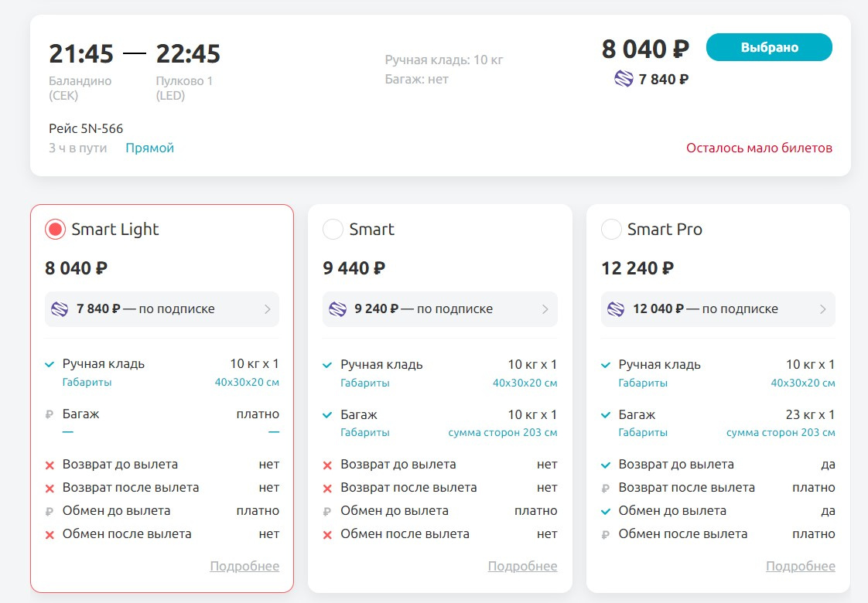Click сумма сторон 203 см in Smart Pro
Screen dimensions: 868x603
click(x=781, y=433)
